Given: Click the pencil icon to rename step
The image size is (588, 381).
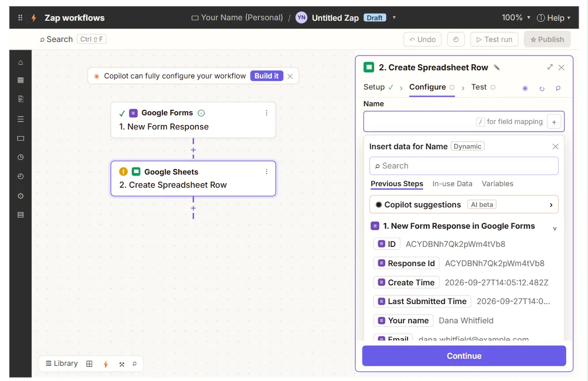Looking at the screenshot, I should click(x=497, y=68).
